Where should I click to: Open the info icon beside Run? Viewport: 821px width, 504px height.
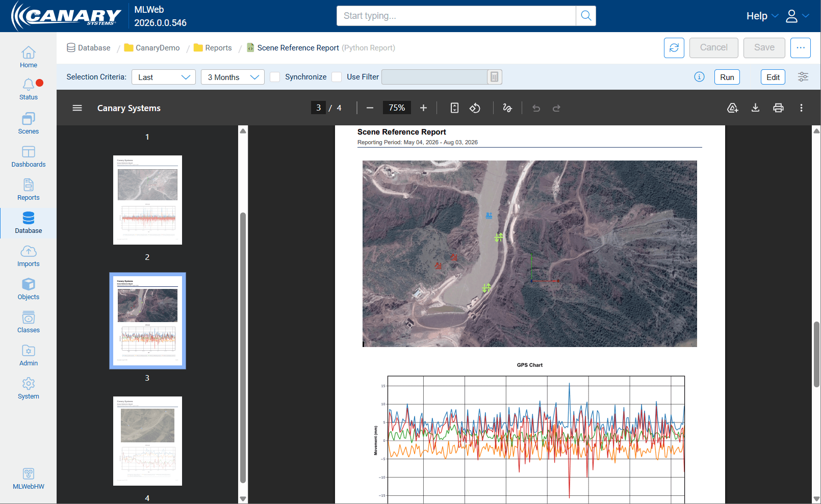pos(699,77)
